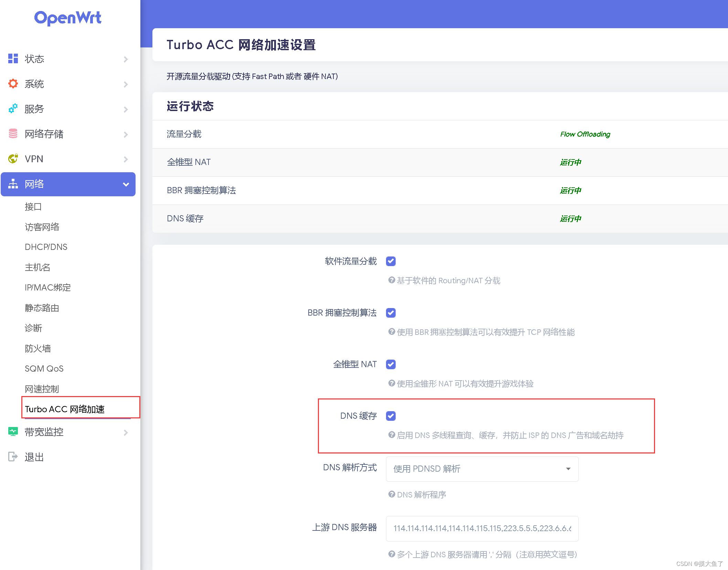The image size is (728, 570).
Task: Click 运行中 status in DNS 缓存 row
Action: pos(571,219)
